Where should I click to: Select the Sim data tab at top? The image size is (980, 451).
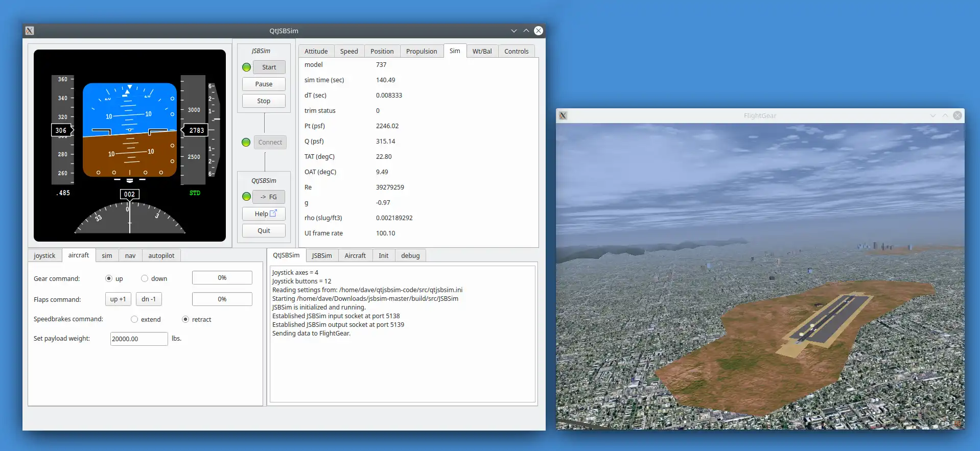pos(455,51)
